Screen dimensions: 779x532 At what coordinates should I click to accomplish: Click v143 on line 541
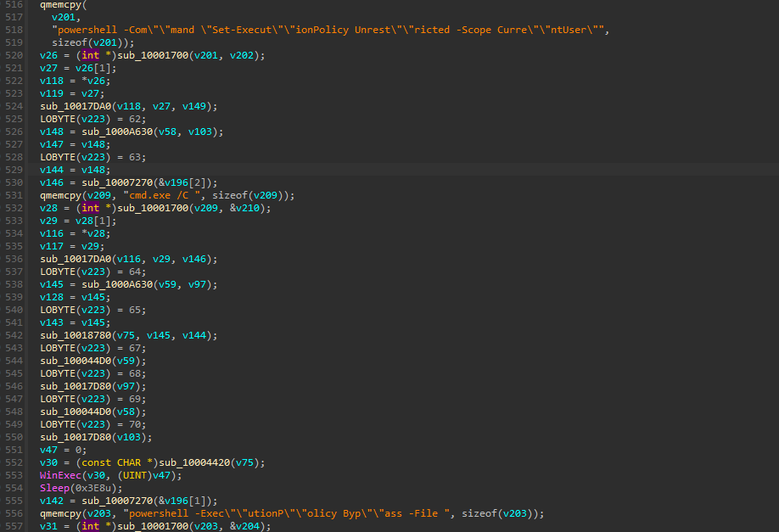coord(52,322)
